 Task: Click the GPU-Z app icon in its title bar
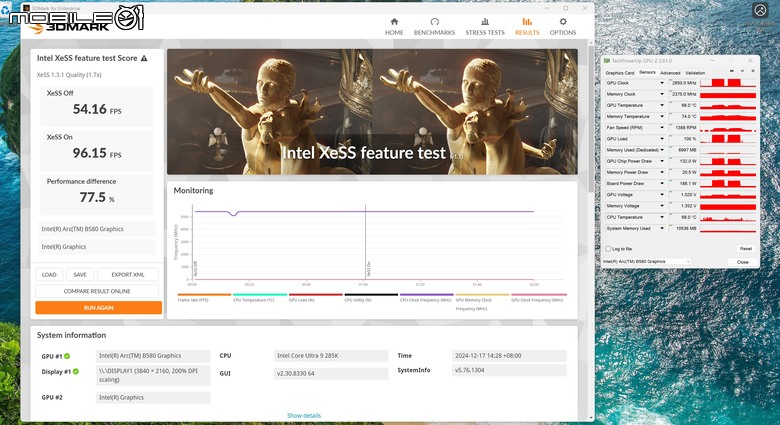607,61
